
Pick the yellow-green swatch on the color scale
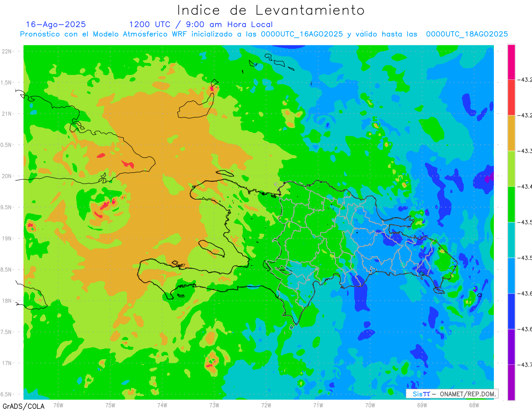(511, 168)
